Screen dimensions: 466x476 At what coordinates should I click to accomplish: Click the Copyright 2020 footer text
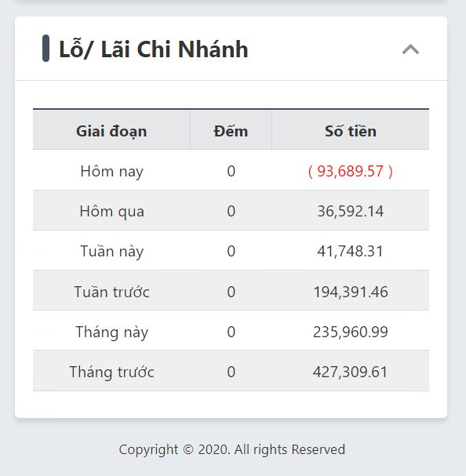point(232,449)
